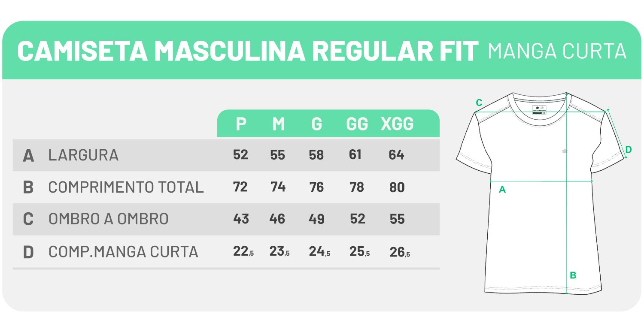Select the M size column header
644x326 pixels.
(x=278, y=124)
